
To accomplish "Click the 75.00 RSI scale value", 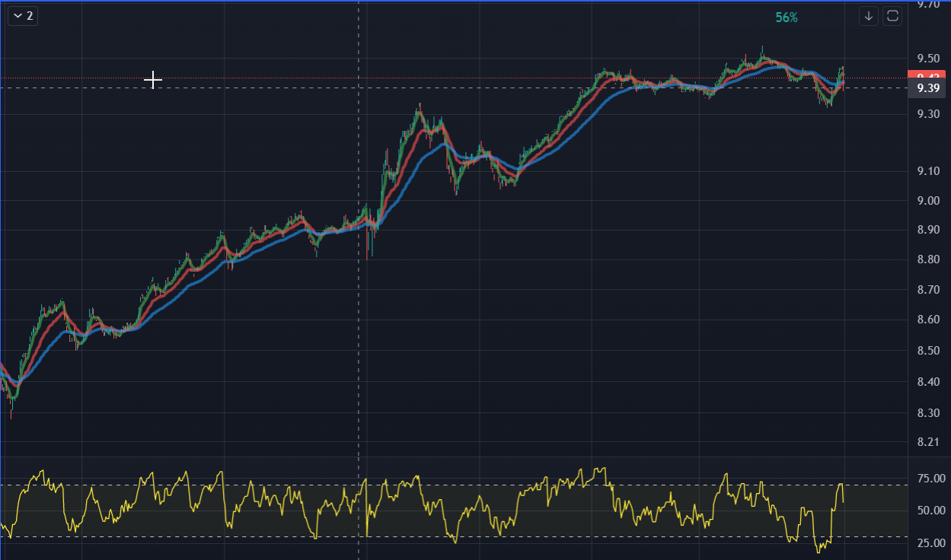I will (x=930, y=479).
